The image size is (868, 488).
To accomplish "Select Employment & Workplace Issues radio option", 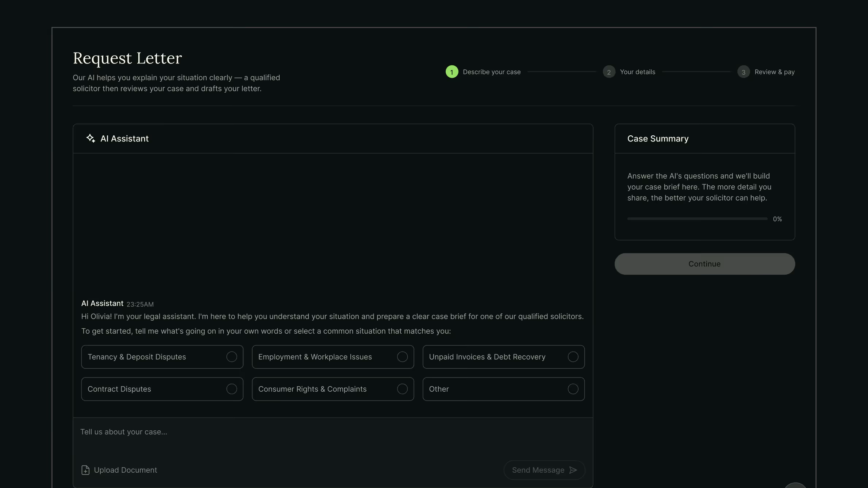I will [x=402, y=357].
